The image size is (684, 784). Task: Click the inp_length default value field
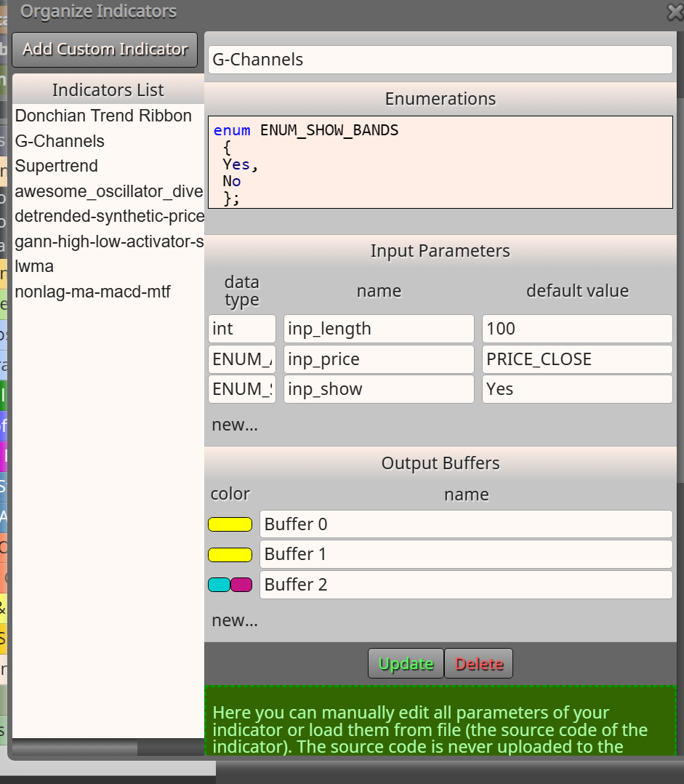[x=577, y=329]
